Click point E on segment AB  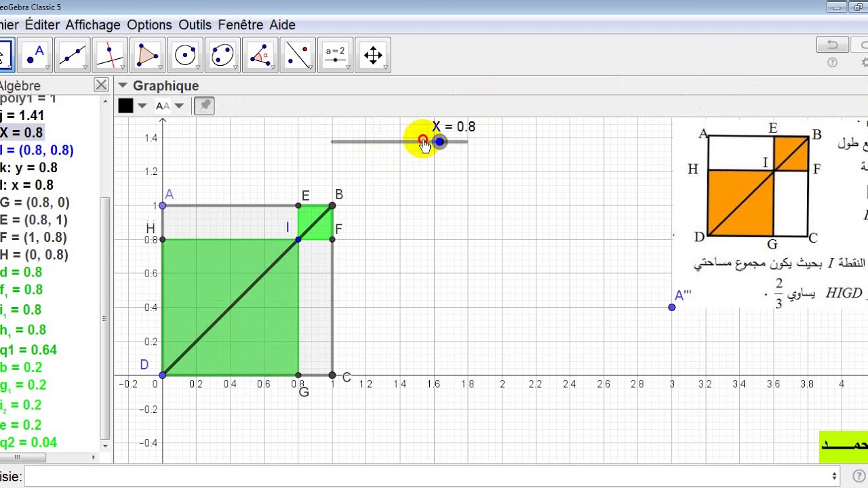tap(298, 205)
